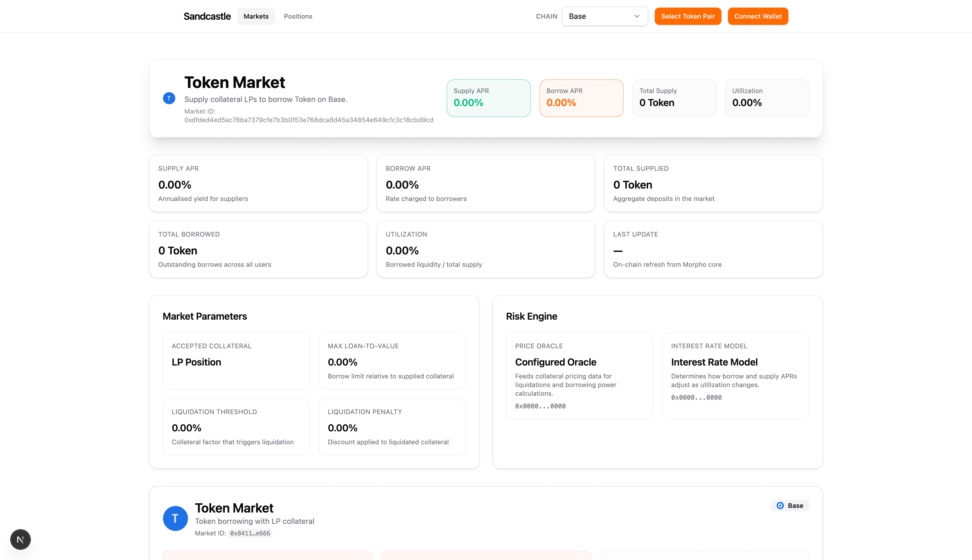
Task: Click the blue Base network icon inside the Base badge
Action: pyautogui.click(x=780, y=506)
